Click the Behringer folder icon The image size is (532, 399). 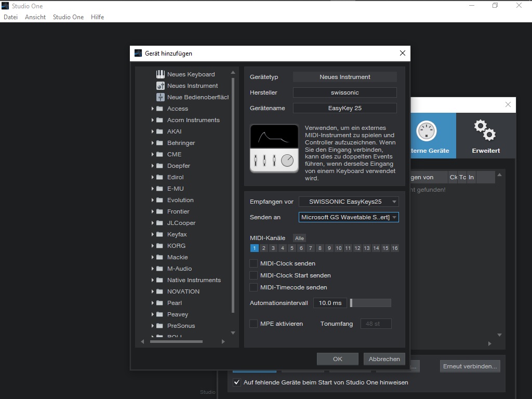159,143
